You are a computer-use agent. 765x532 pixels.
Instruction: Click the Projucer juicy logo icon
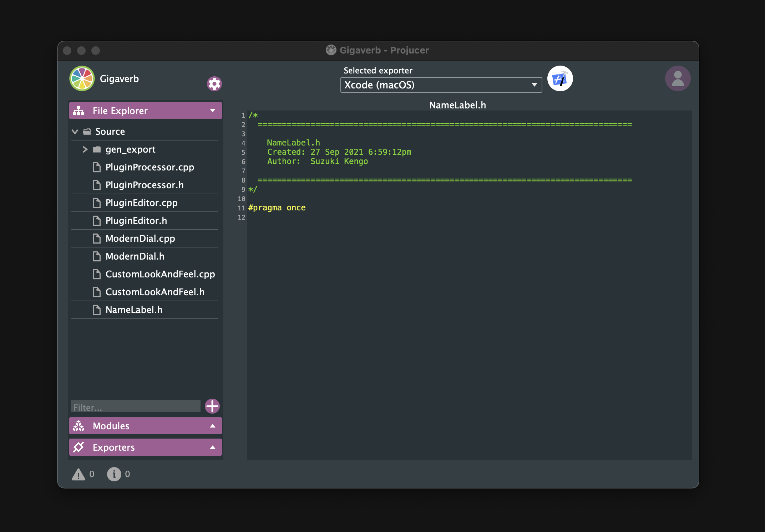82,78
